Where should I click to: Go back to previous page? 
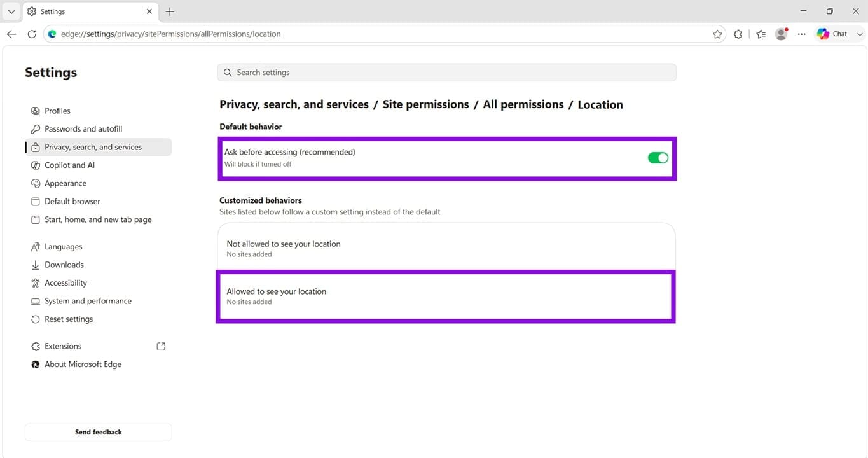[x=11, y=34]
